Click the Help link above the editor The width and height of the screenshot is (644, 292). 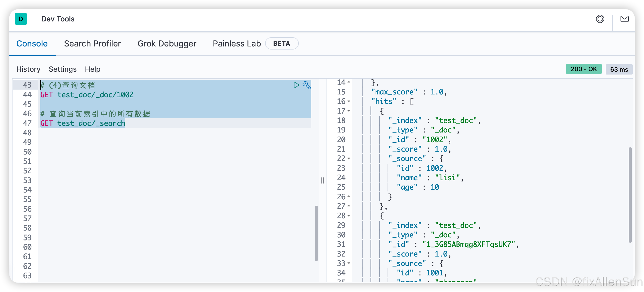pyautogui.click(x=93, y=69)
